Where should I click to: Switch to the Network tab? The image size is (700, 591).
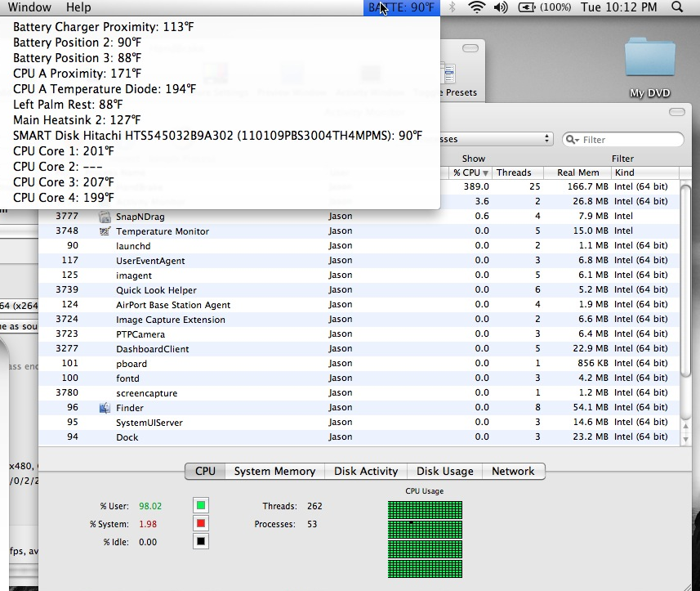(513, 472)
